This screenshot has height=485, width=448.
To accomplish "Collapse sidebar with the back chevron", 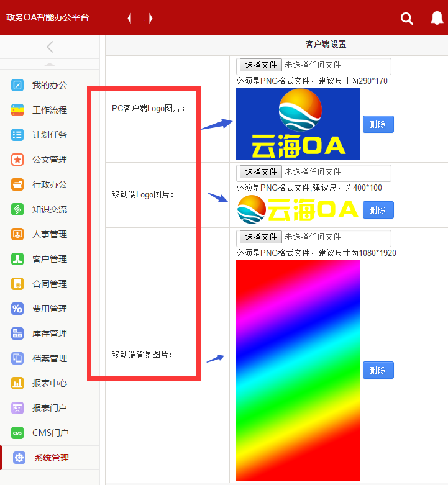I will click(50, 47).
